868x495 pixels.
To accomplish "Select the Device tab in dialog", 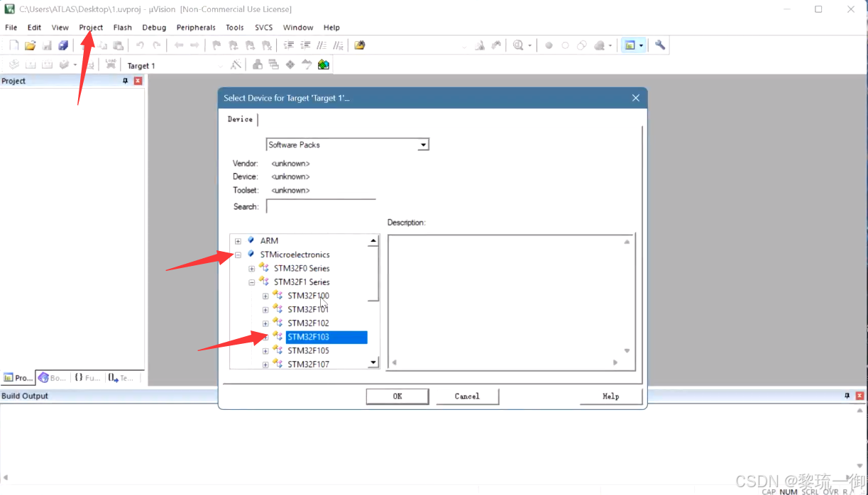I will click(x=240, y=119).
